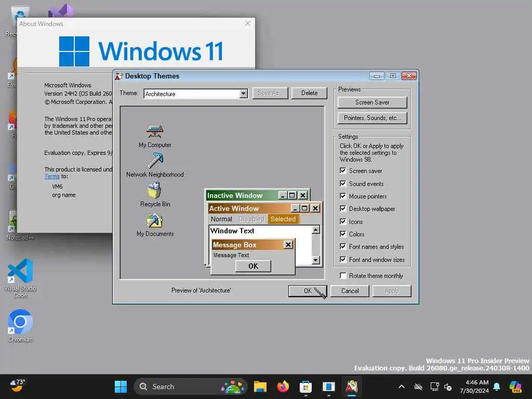Image resolution: width=532 pixels, height=399 pixels.
Task: Open Microsoft Store from taskbar
Action: click(305, 387)
